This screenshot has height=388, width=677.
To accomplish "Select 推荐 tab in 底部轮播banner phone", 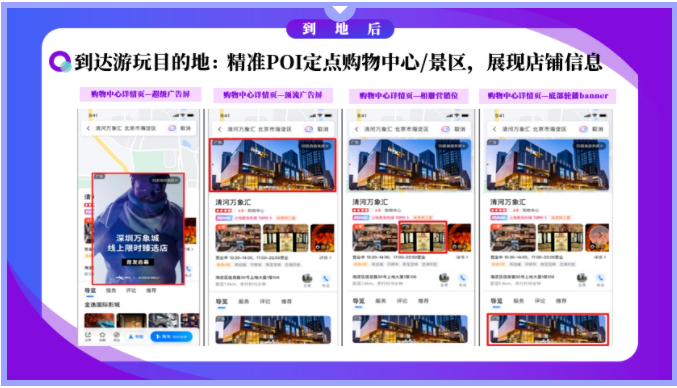I will [x=561, y=301].
